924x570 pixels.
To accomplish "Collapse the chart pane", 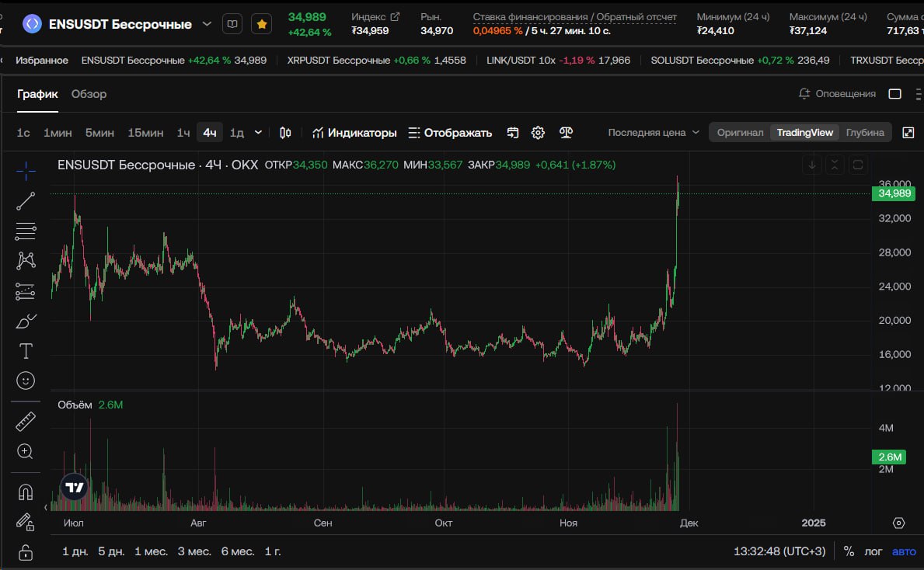I will [x=835, y=165].
